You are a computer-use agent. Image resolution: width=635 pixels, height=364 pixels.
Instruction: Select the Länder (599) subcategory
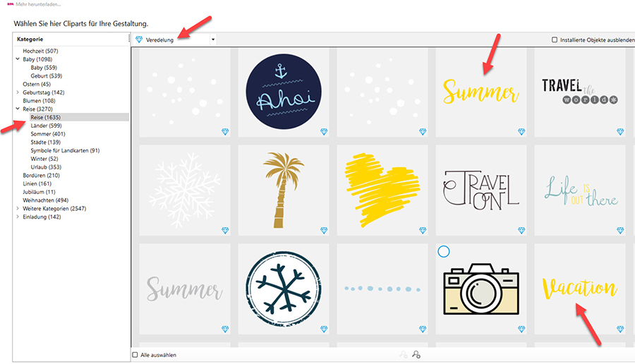(46, 126)
